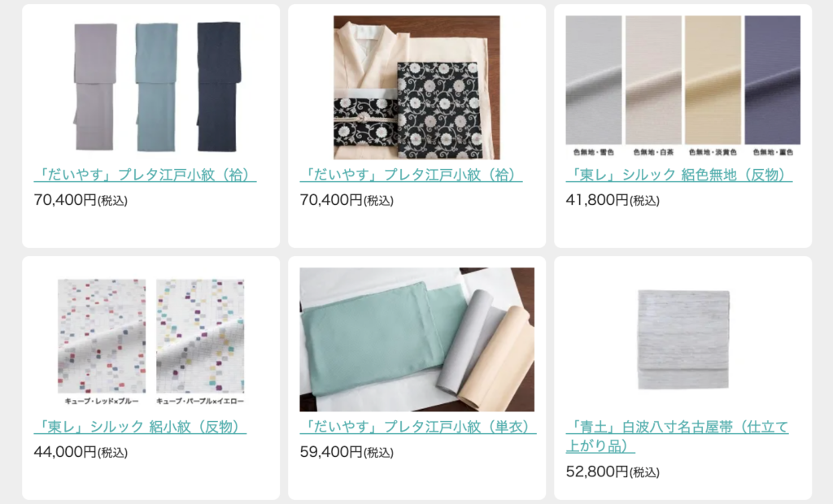The width and height of the screenshot is (833, 504).
Task: Click the gray Nagoya obi image
Action: (683, 339)
